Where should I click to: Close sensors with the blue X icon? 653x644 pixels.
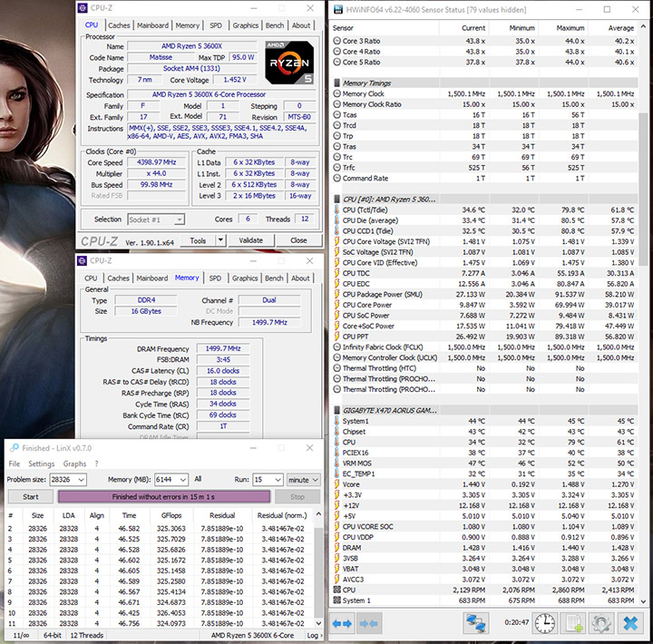[x=629, y=624]
